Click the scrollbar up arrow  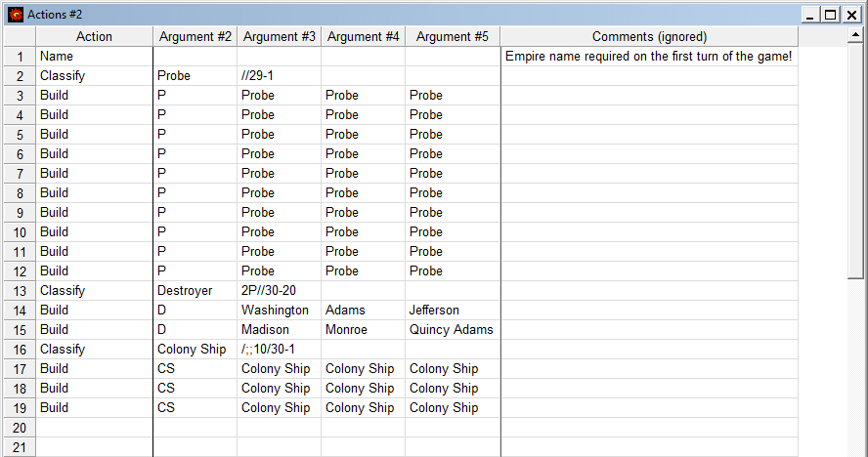click(x=855, y=36)
